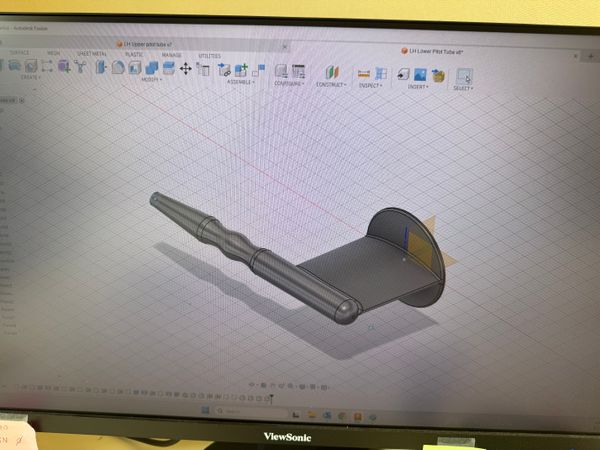Click the purple Create Form tool icon
Image resolution: width=600 pixels, height=450 pixels.
tap(64, 66)
